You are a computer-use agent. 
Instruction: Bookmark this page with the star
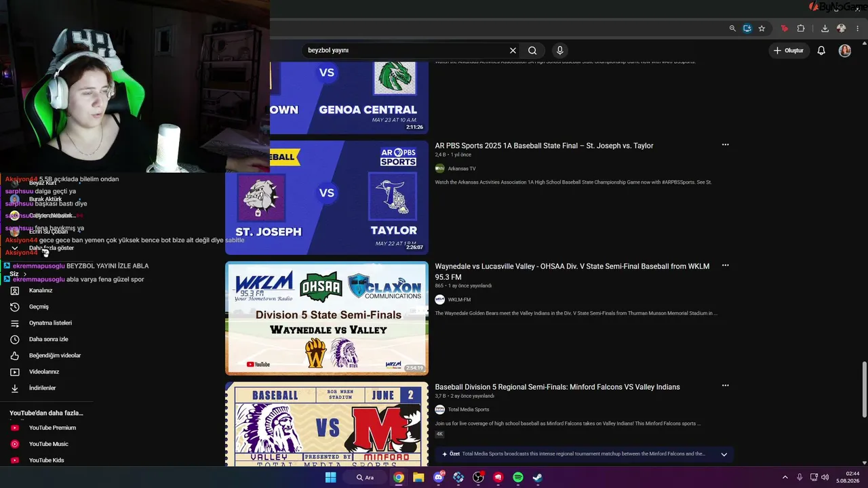coord(762,28)
